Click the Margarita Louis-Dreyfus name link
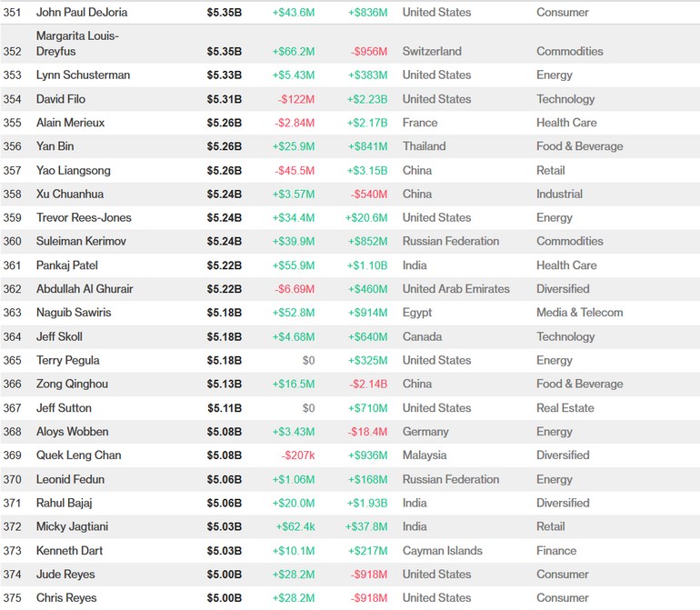 click(x=78, y=43)
